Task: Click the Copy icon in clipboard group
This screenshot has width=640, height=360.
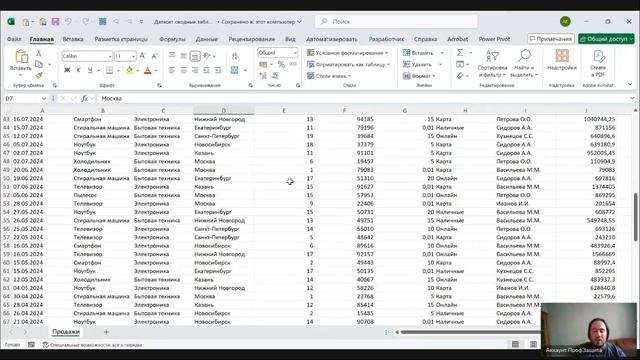Action: [39, 64]
